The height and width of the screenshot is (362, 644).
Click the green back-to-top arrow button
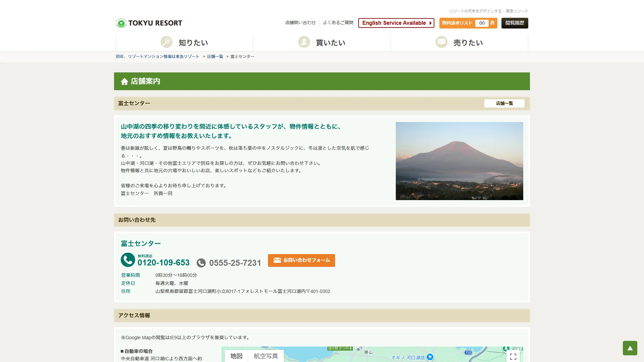click(x=630, y=348)
